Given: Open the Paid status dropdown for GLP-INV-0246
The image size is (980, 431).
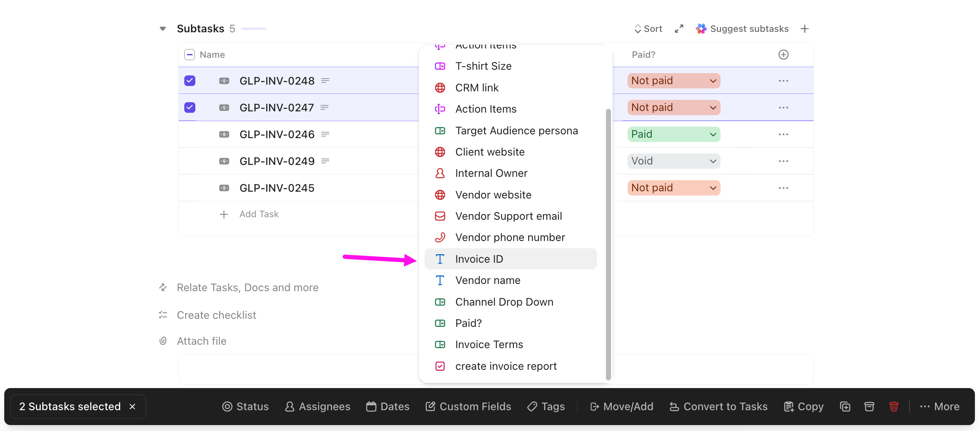Looking at the screenshot, I should (x=673, y=134).
